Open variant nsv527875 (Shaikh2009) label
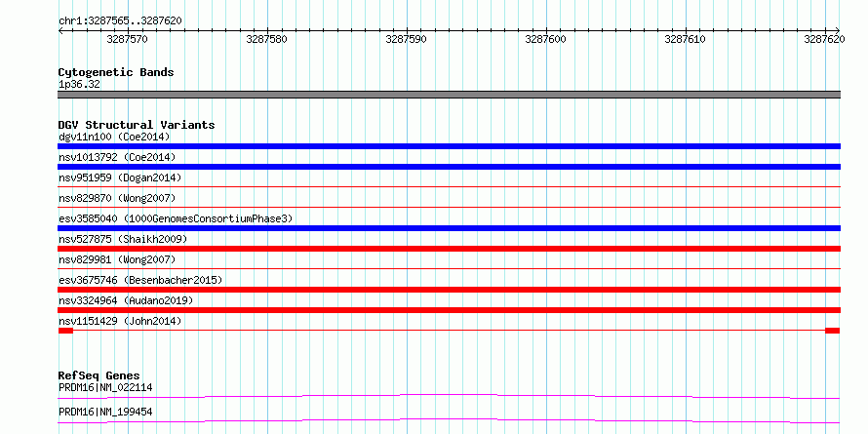 pos(123,239)
